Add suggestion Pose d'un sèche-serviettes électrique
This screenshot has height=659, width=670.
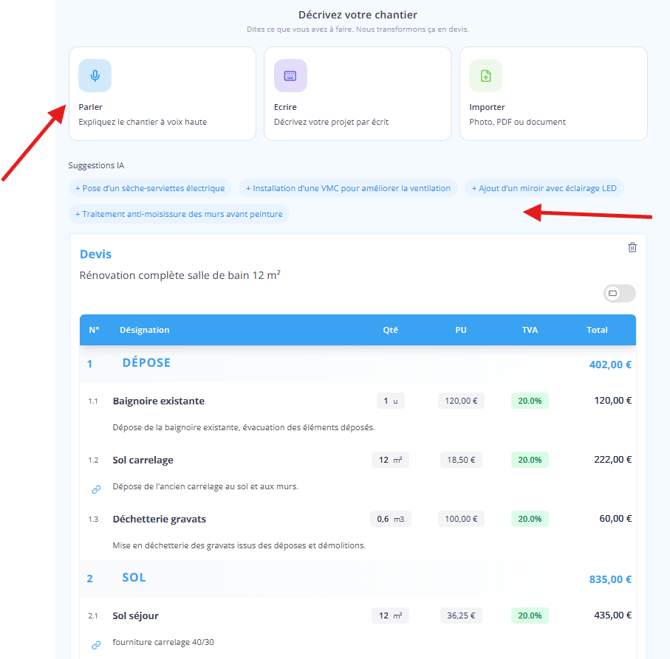[150, 188]
